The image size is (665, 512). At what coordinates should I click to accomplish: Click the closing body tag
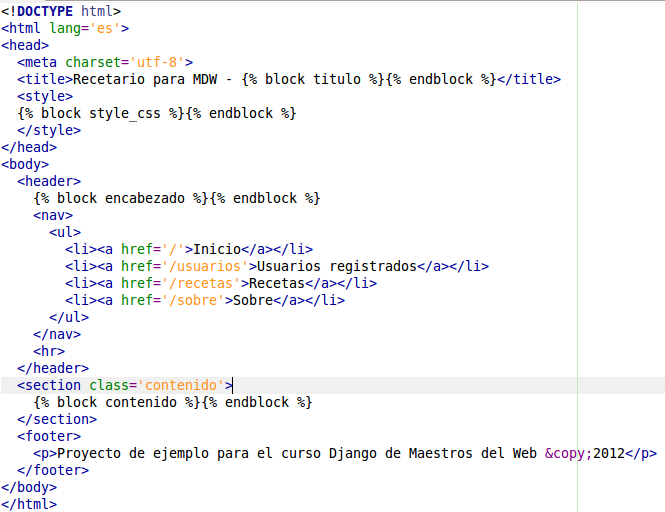[29, 487]
